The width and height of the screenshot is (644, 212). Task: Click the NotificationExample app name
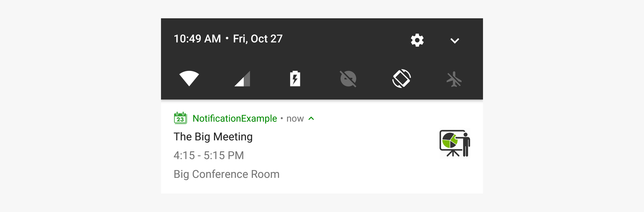(x=235, y=118)
